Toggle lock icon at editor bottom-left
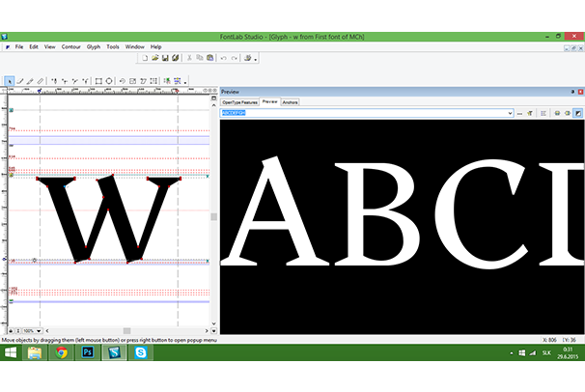585x392 pixels. [x=13, y=330]
